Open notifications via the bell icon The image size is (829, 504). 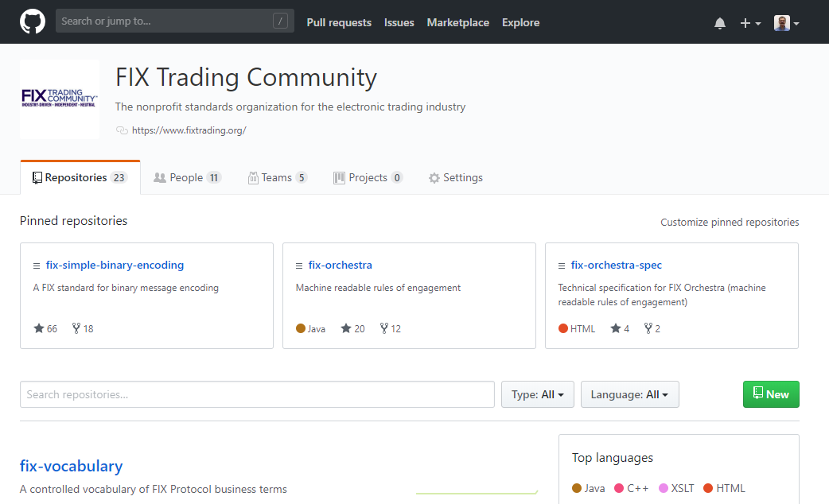point(719,22)
